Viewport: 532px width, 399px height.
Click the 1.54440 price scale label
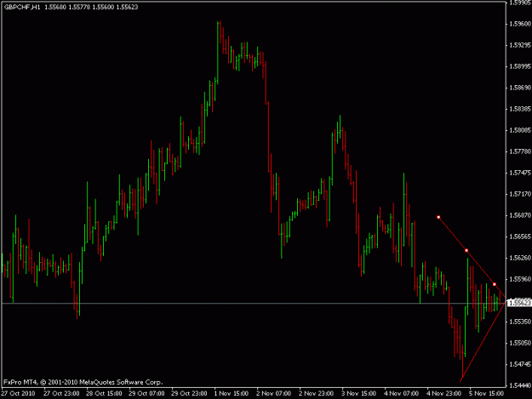point(520,385)
